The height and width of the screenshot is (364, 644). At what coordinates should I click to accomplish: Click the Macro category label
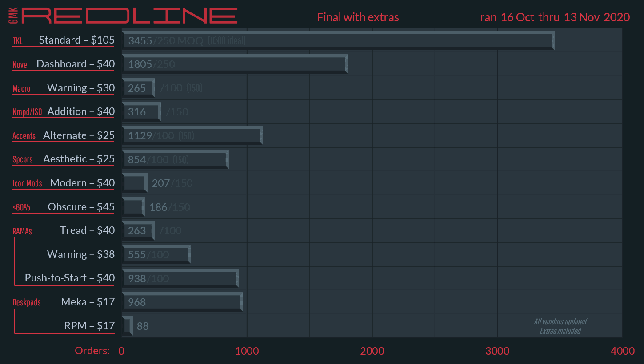(x=21, y=89)
